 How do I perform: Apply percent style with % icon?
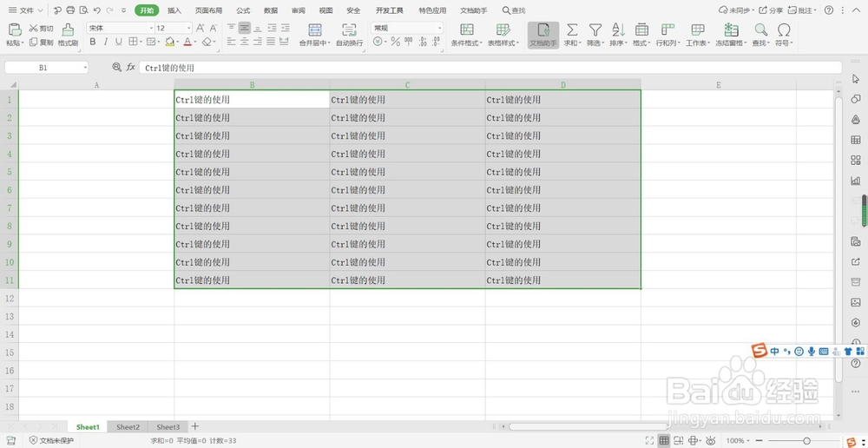pyautogui.click(x=395, y=42)
